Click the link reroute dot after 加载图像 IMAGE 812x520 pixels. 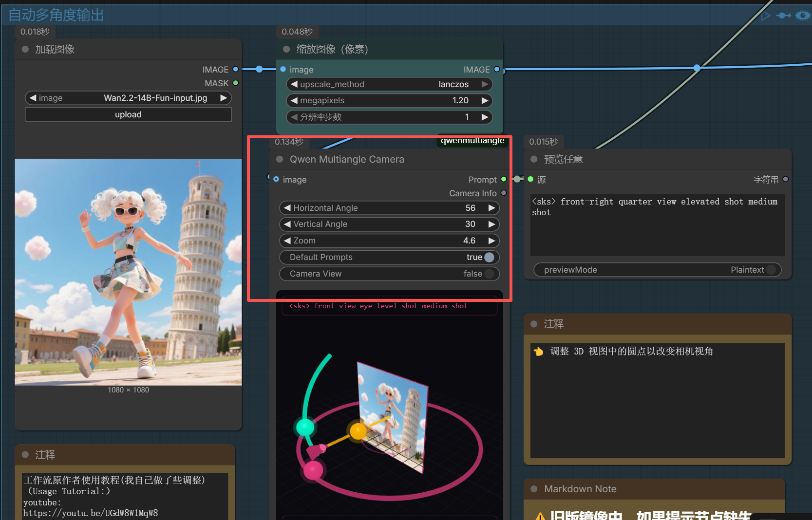[x=260, y=69]
